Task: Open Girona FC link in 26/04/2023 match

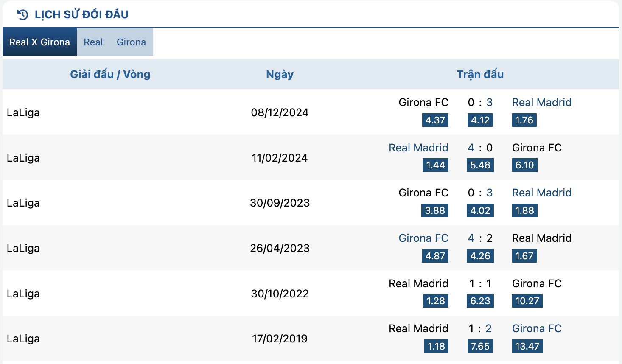Action: (x=423, y=238)
